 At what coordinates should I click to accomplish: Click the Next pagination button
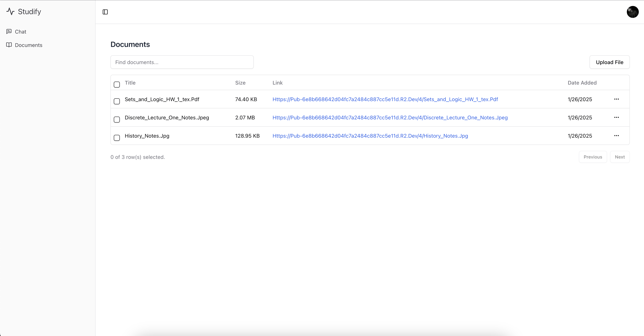coord(620,157)
